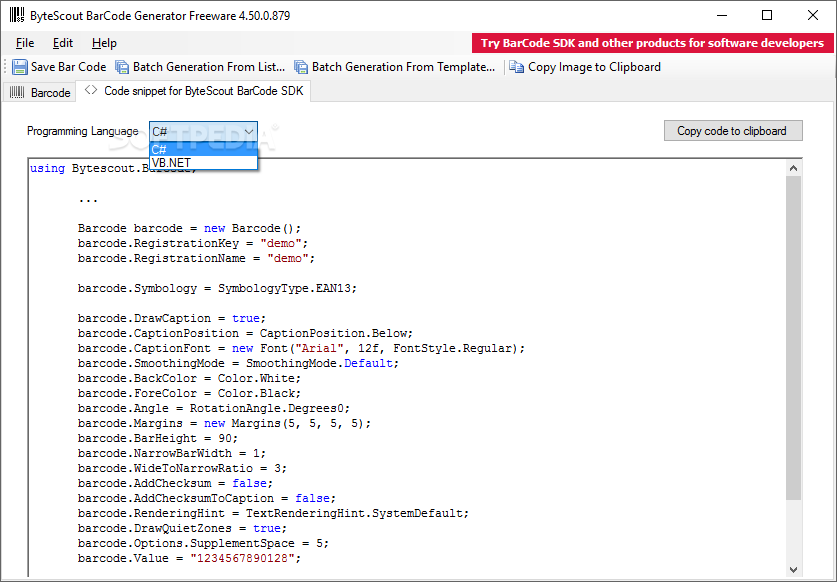Click Batch Generation From Template... label

tap(404, 67)
